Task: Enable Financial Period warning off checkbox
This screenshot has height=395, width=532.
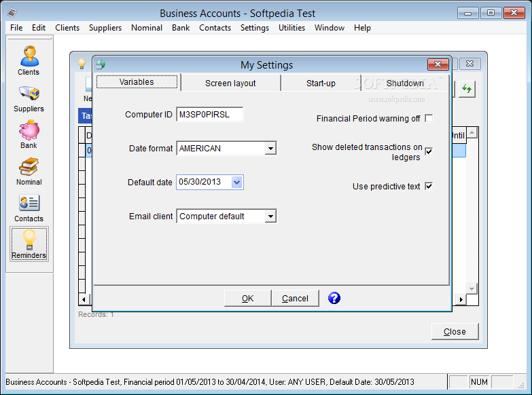Action: point(429,118)
